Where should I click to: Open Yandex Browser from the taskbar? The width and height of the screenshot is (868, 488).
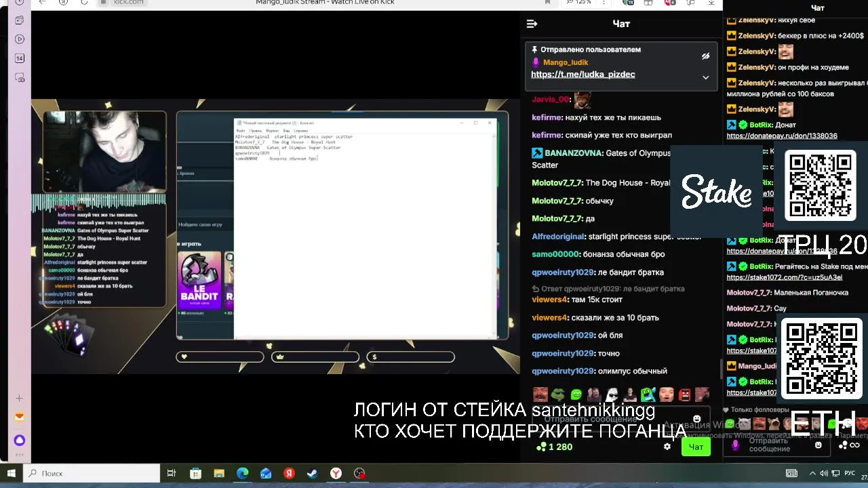[336, 473]
